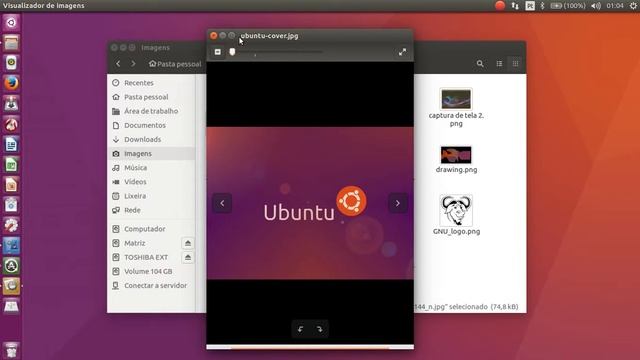640x360 pixels.
Task: Open session gear menu in top panel
Action: (633, 5)
